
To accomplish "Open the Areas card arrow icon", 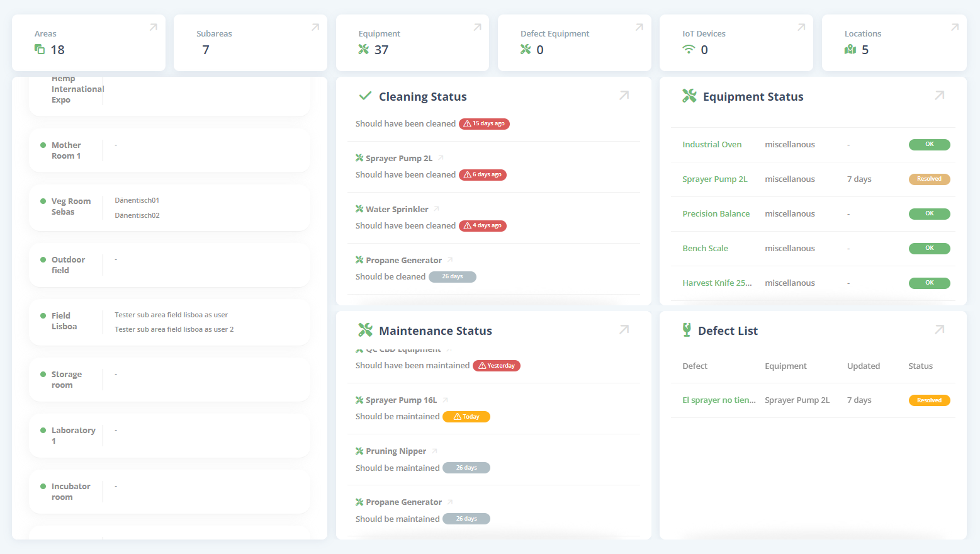I will click(153, 27).
